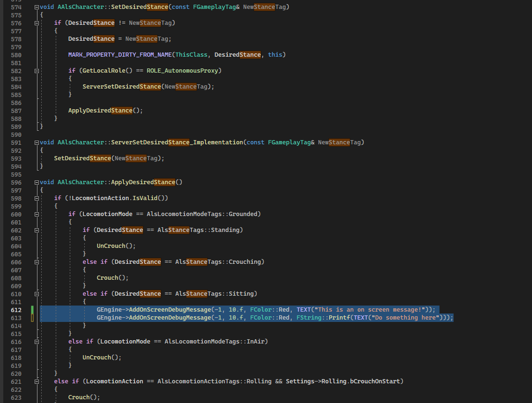This screenshot has width=532, height=403.
Task: Click line number 612 to select the line
Action: (16, 309)
